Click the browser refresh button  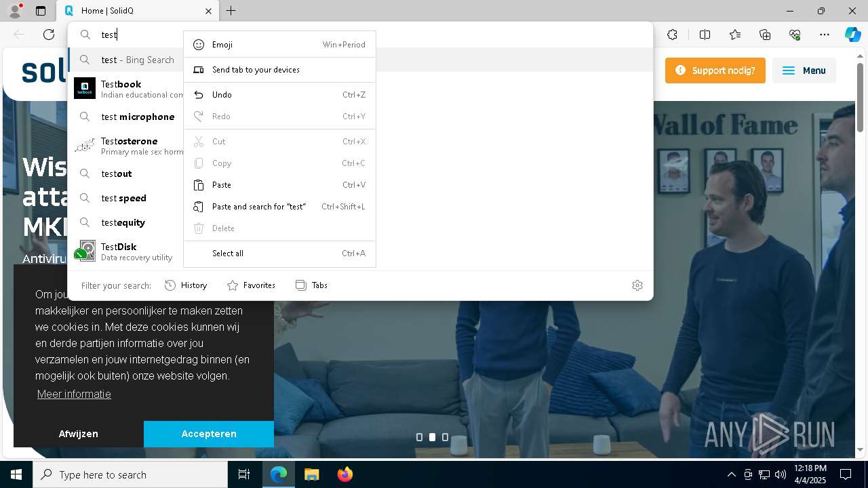[49, 35]
